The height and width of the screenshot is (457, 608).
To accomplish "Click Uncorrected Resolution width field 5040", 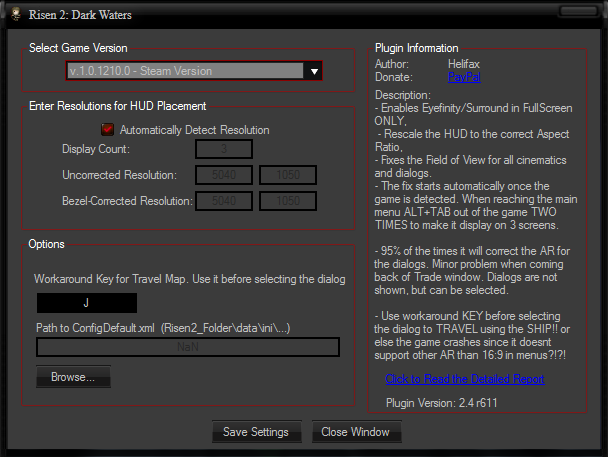I will (224, 175).
